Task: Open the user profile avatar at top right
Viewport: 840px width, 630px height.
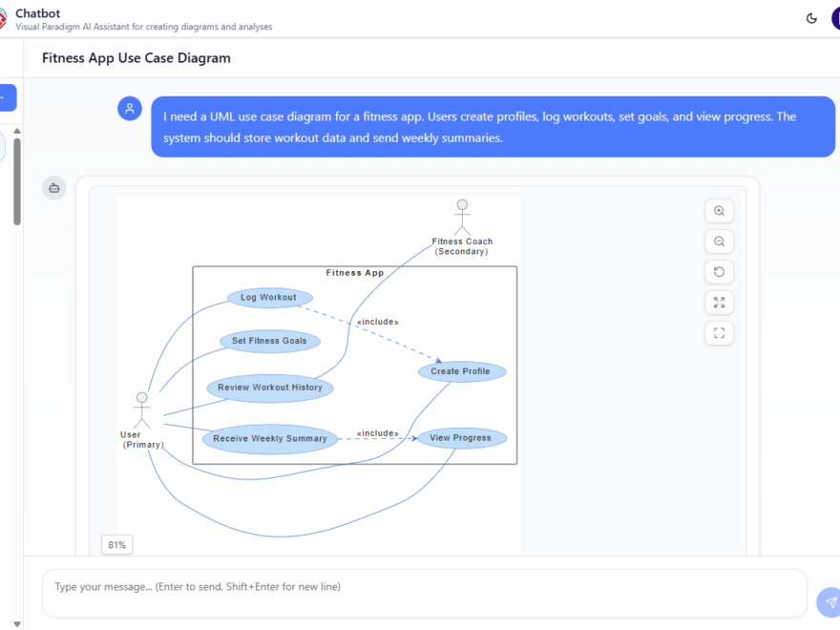Action: click(835, 17)
